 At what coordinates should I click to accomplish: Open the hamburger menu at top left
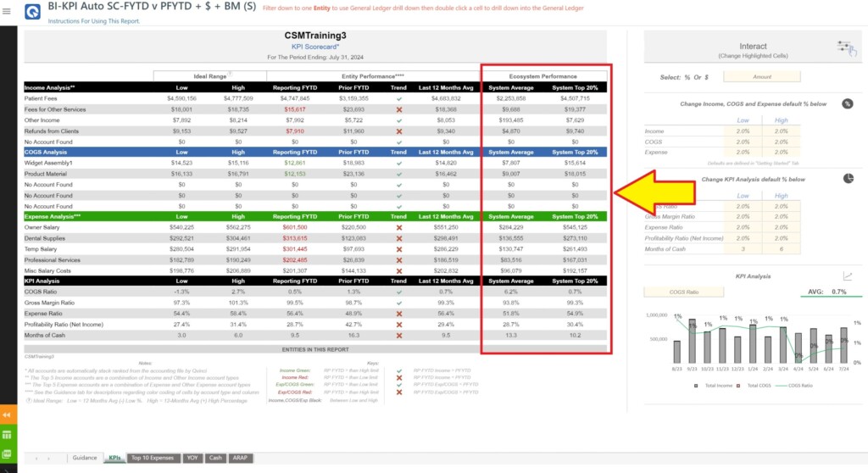tap(8, 11)
